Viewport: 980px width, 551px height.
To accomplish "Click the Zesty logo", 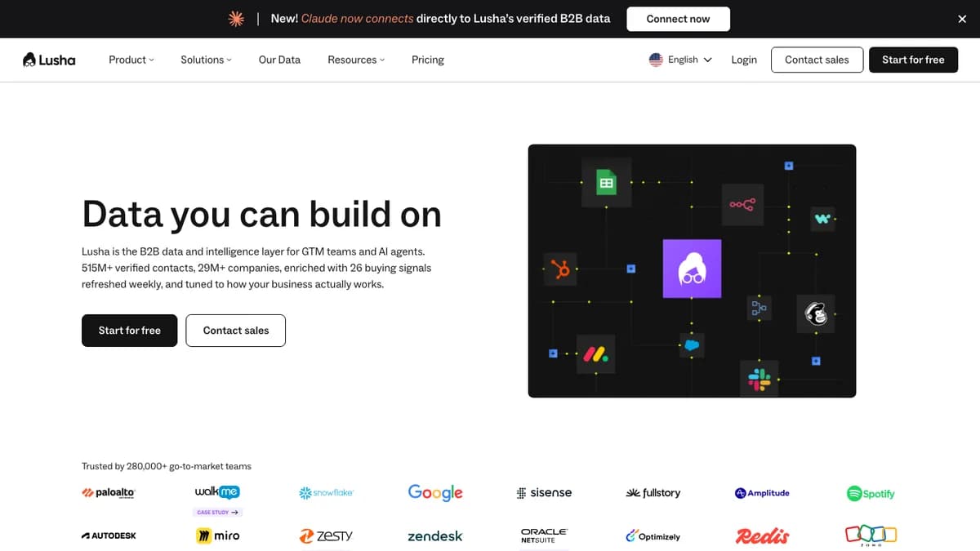I will coord(326,536).
